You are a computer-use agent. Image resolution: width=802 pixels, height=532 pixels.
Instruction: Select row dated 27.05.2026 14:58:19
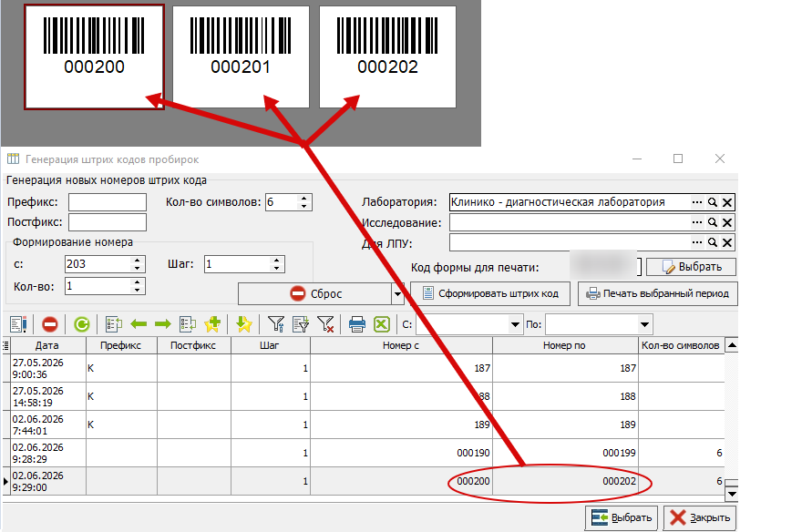364,396
